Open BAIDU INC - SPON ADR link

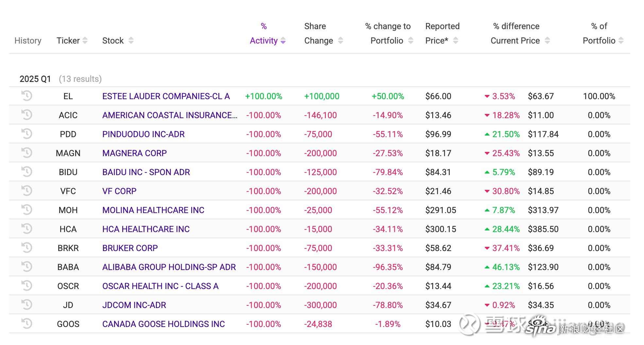pyautogui.click(x=146, y=172)
